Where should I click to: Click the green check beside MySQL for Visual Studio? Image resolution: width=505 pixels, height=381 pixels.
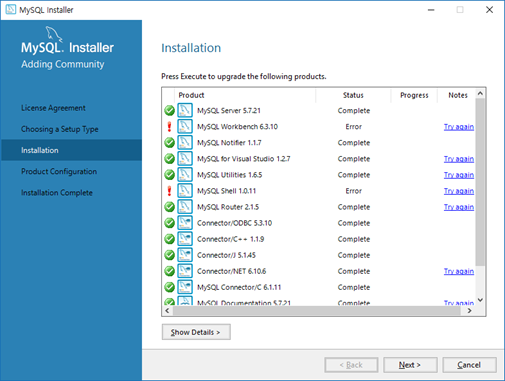169,158
